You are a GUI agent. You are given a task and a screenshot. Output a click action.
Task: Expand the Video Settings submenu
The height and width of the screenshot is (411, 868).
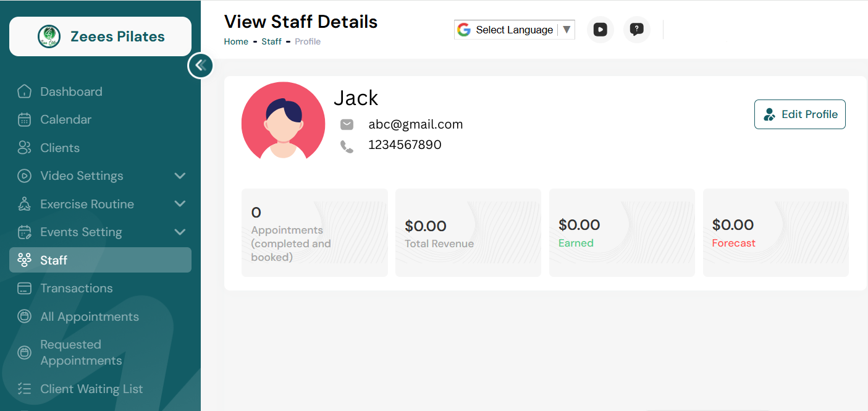pos(180,176)
